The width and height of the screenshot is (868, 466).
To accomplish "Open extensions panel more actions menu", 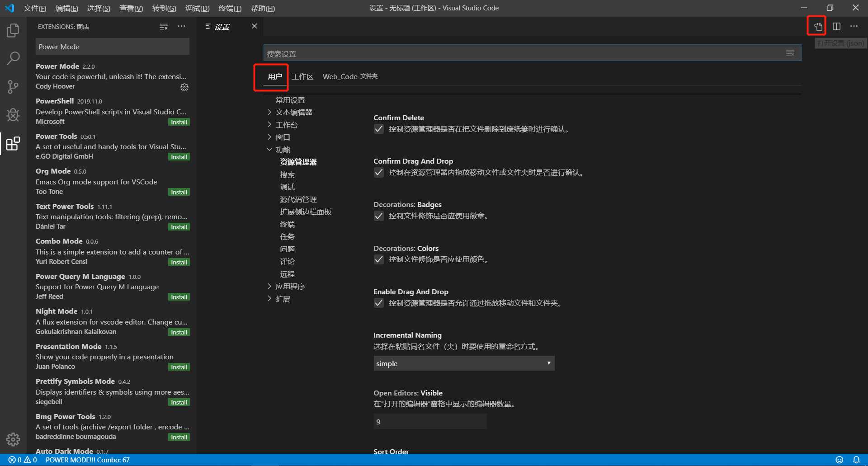I will (x=181, y=27).
